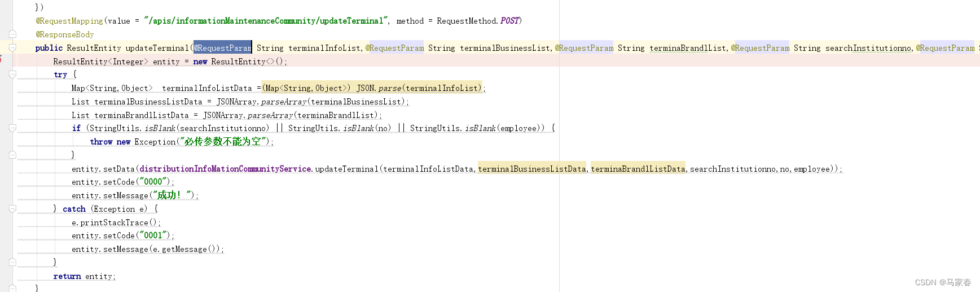Click the fold marker beside @ResponseBody annotation
This screenshot has height=292, width=980.
(12, 34)
